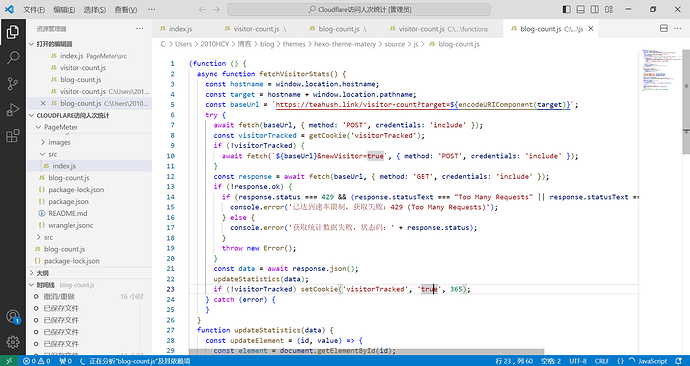Toggle primary side bar layout icon
The width and height of the screenshot is (690, 366).
[x=567, y=9]
